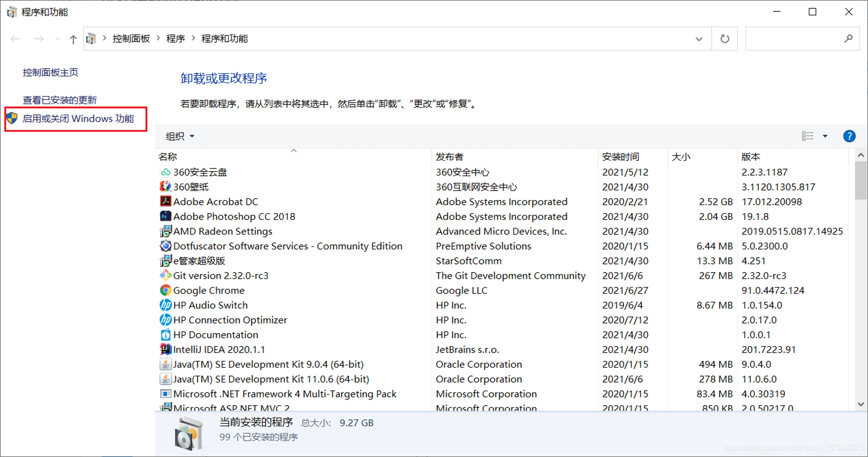
Task: Click the forward navigation arrow
Action: pyautogui.click(x=39, y=39)
